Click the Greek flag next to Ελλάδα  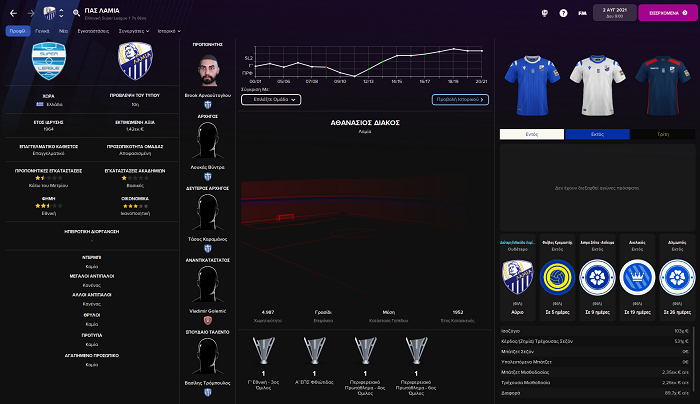[40, 104]
